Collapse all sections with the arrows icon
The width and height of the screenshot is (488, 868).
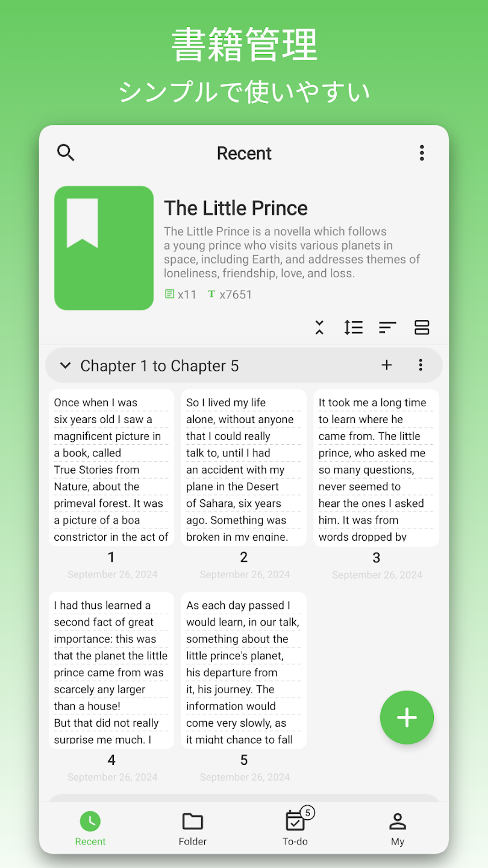point(319,327)
